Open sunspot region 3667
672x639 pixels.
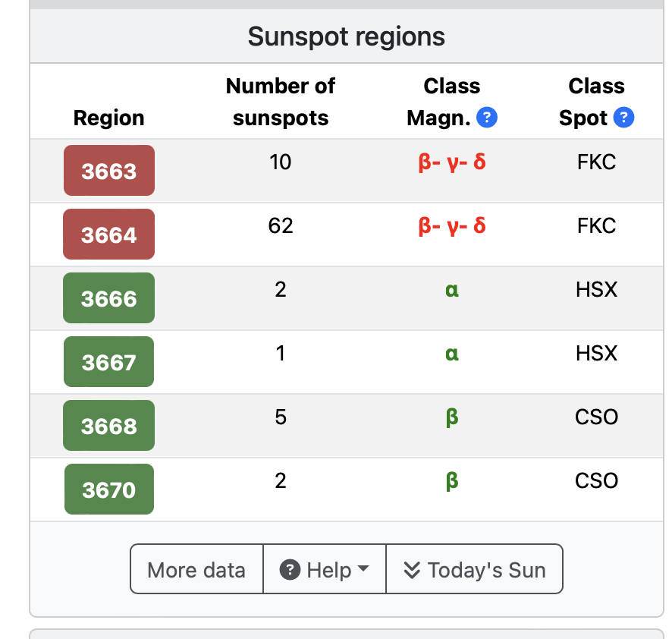pos(109,361)
